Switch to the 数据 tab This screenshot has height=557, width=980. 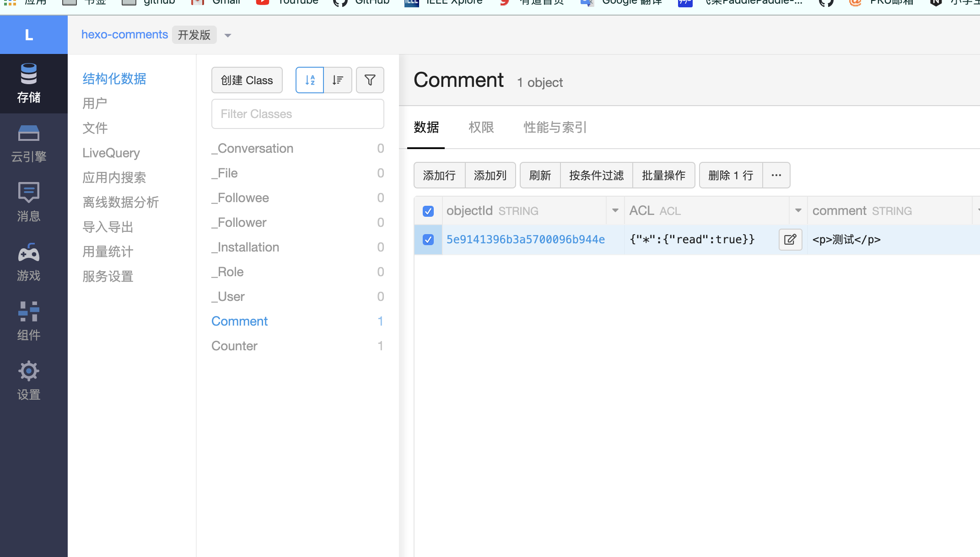point(426,127)
